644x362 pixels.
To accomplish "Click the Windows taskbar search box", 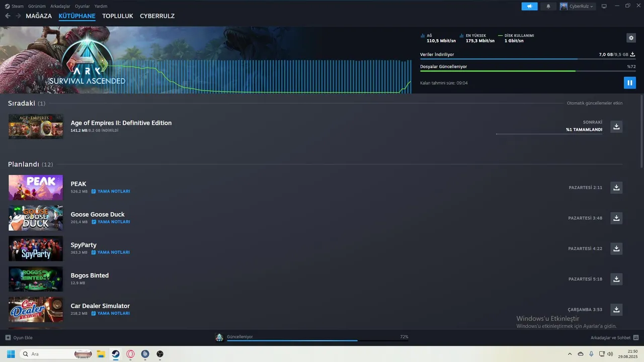I will tap(57, 354).
